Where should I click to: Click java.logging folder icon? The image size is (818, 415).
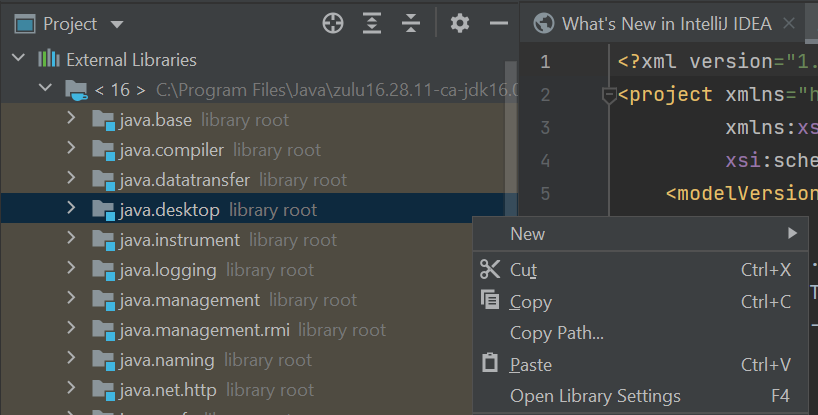[x=103, y=271]
